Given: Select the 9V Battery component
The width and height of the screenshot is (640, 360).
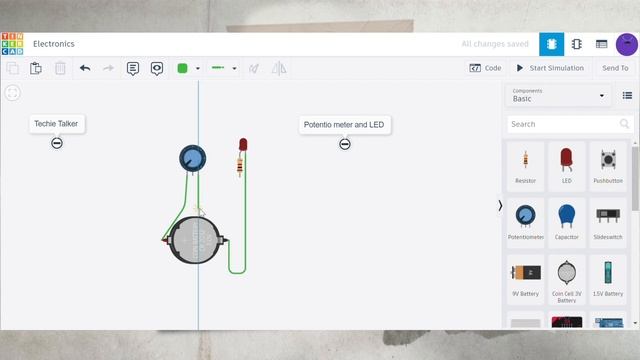Looking at the screenshot, I should click(x=525, y=280).
